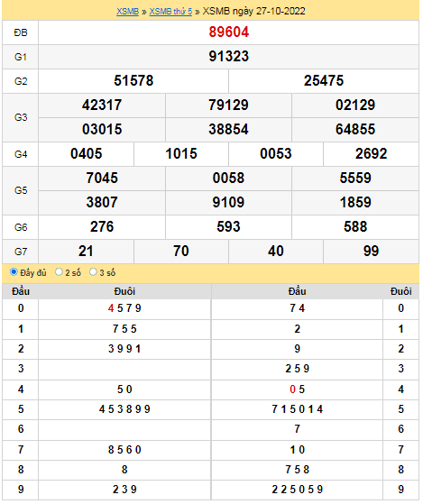The width and height of the screenshot is (423, 504).
Task: Click the G6 number 276
Action: pyautogui.click(x=102, y=226)
